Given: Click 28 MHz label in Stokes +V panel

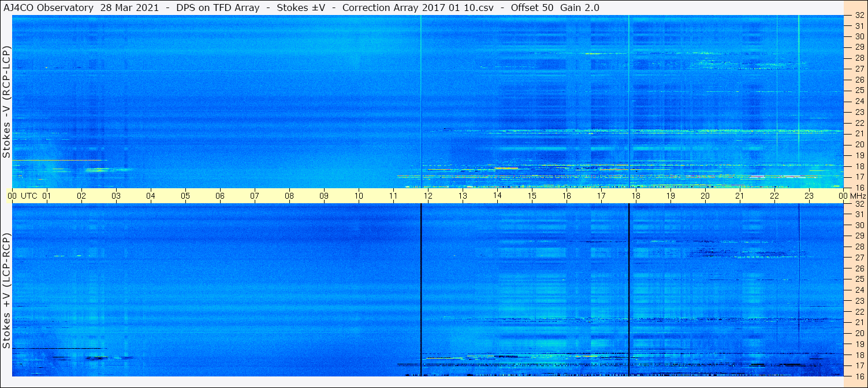Looking at the screenshot, I should click(859, 247).
